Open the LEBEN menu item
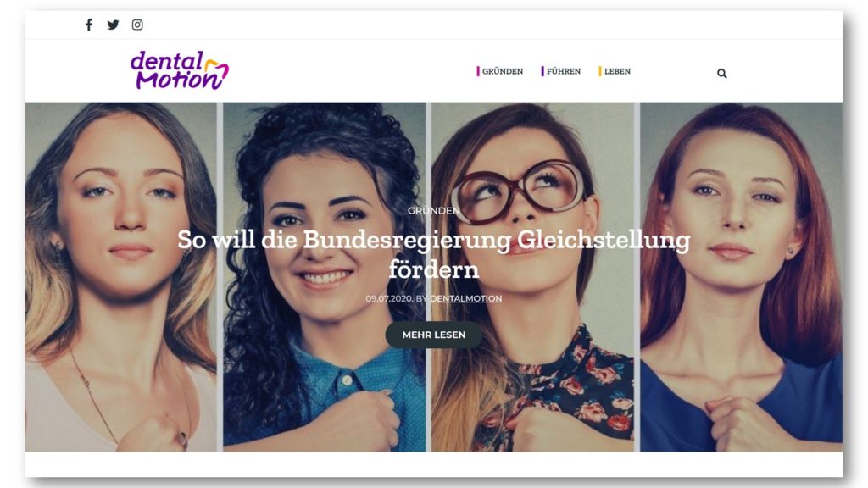The image size is (868, 488). click(x=617, y=71)
